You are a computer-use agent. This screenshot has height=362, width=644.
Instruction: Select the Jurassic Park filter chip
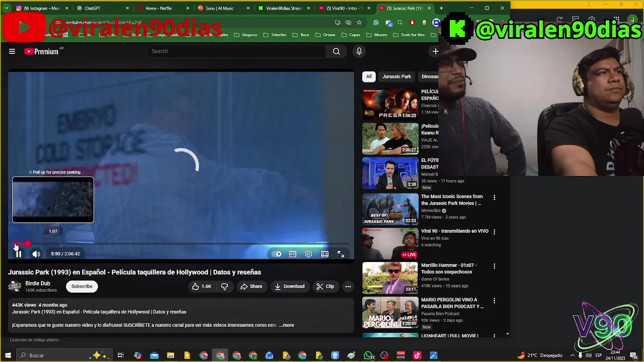396,76
